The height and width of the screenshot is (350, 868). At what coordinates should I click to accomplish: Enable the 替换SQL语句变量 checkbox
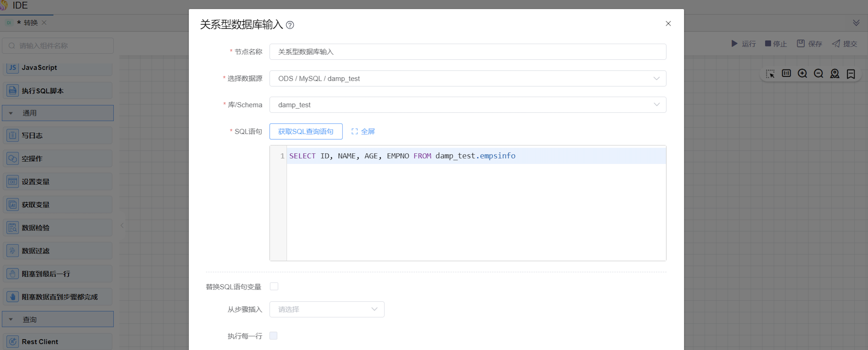[274, 286]
